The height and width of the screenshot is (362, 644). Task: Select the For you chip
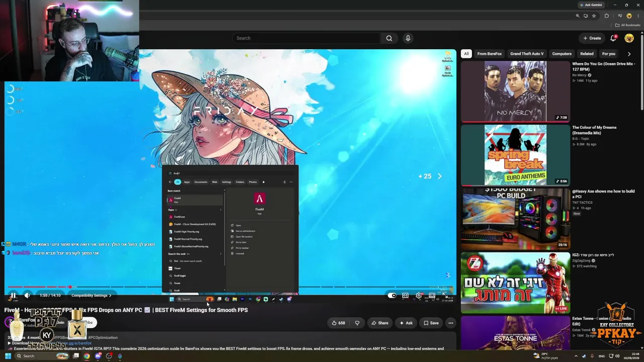tap(609, 54)
